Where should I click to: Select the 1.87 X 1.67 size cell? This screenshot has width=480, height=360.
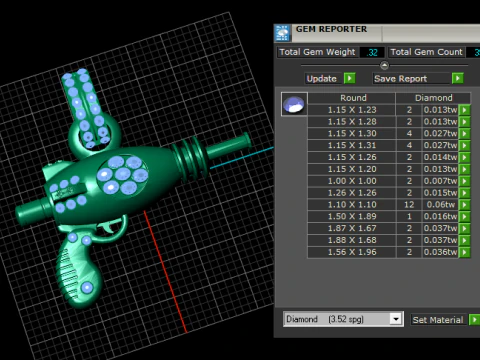click(352, 228)
